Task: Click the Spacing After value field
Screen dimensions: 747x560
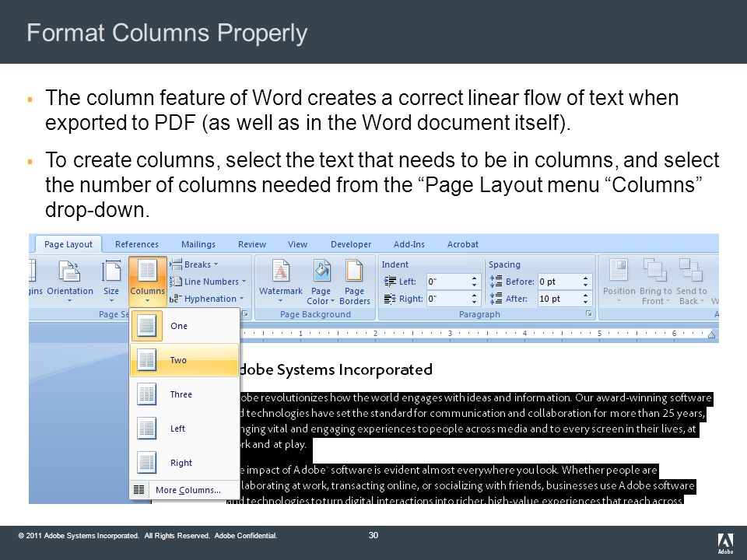Action: [559, 299]
